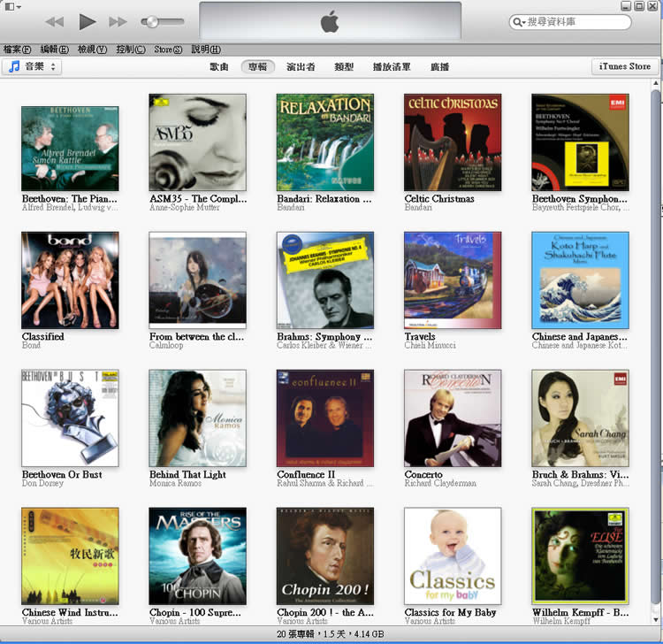663x644 pixels.
Task: Click the scrollbar down arrow
Action: click(656, 620)
